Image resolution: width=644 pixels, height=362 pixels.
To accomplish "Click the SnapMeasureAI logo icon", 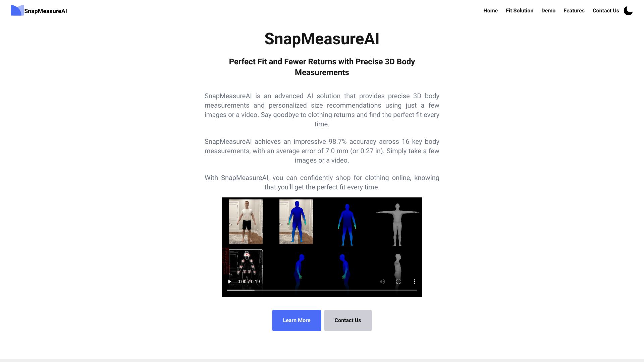I will [16, 11].
